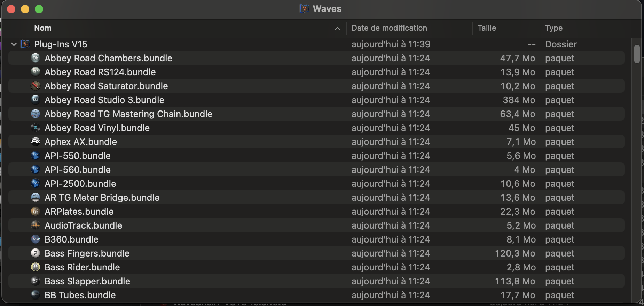Viewport: 644px width, 306px height.
Task: Click the Abbey Road Chambers bundle icon
Action: (x=36, y=58)
